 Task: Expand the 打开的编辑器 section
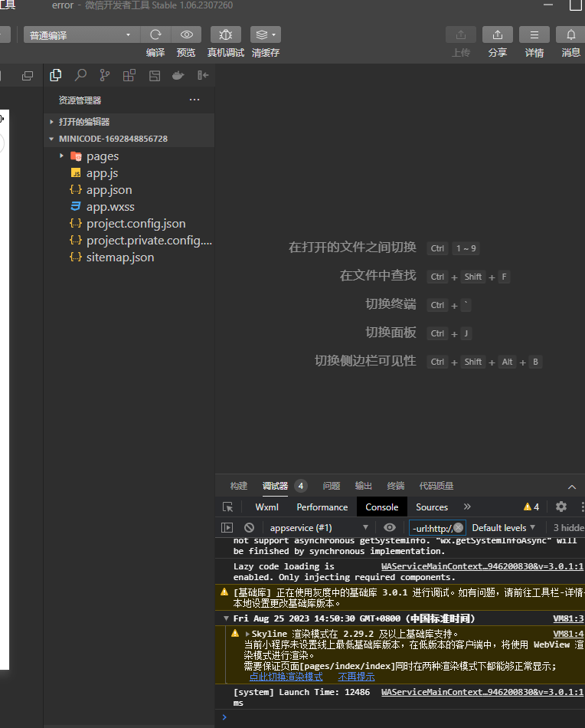pyautogui.click(x=129, y=122)
